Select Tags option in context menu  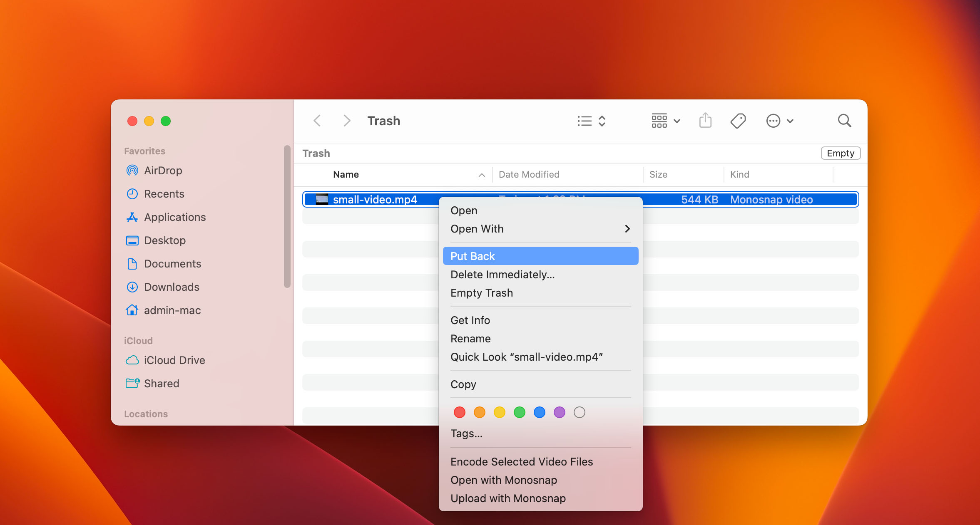point(466,432)
